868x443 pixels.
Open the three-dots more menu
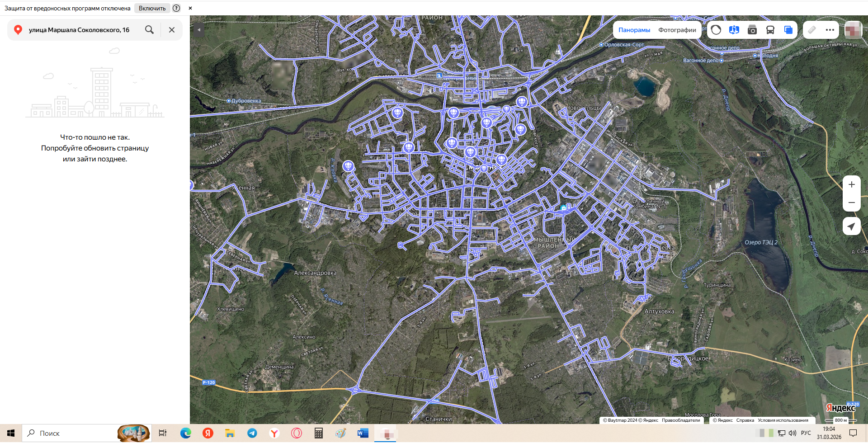pyautogui.click(x=830, y=30)
